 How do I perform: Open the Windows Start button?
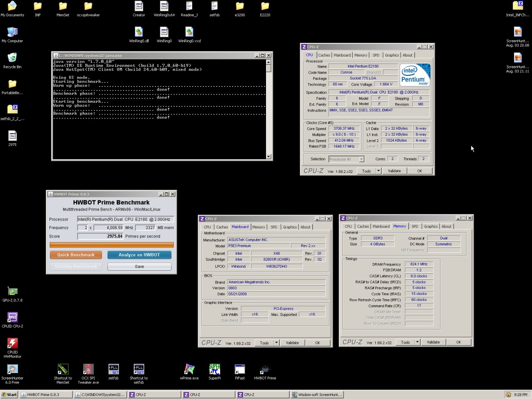[x=9, y=395]
